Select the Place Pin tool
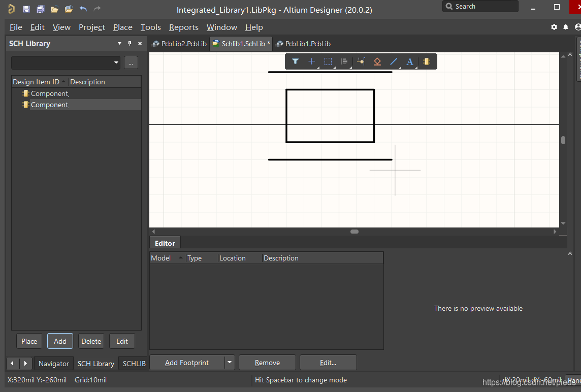This screenshot has width=581, height=392. click(361, 61)
